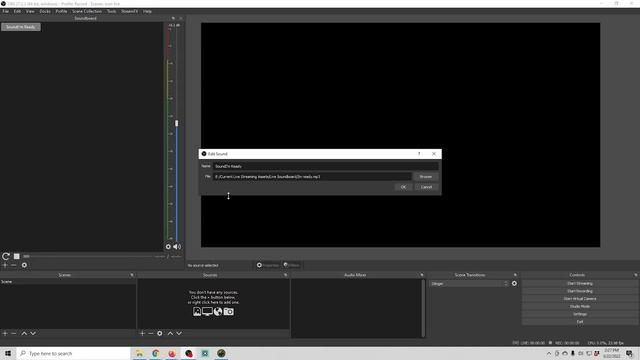Remove the selected Soundboard sound
The width and height of the screenshot is (640, 360).
coord(14,265)
